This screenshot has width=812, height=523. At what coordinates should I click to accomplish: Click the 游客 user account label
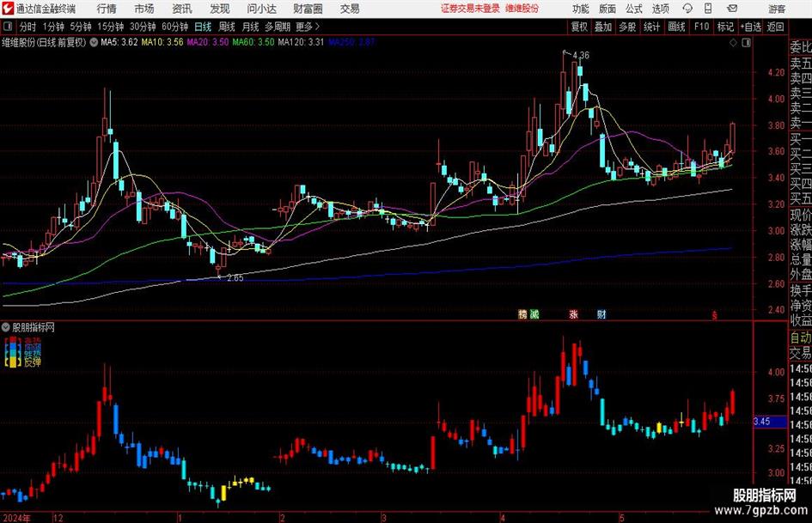click(x=777, y=9)
